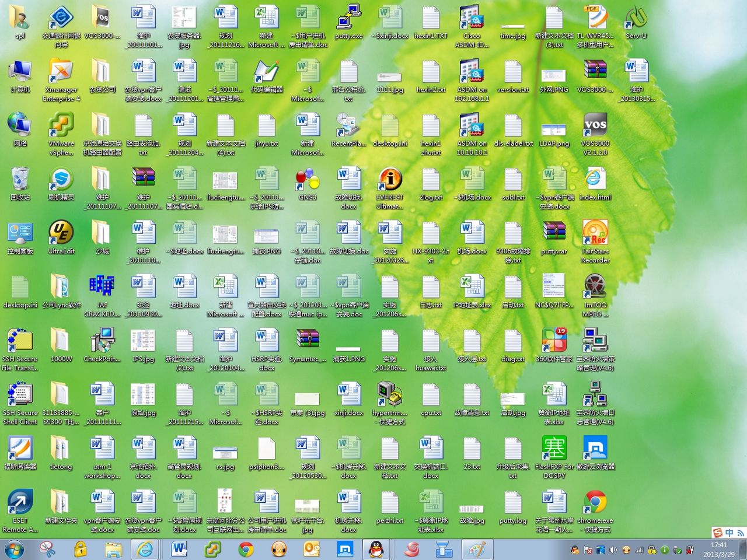Screen dimensions: 747x560
Task: Select the diag.txt file icon
Action: (513, 346)
